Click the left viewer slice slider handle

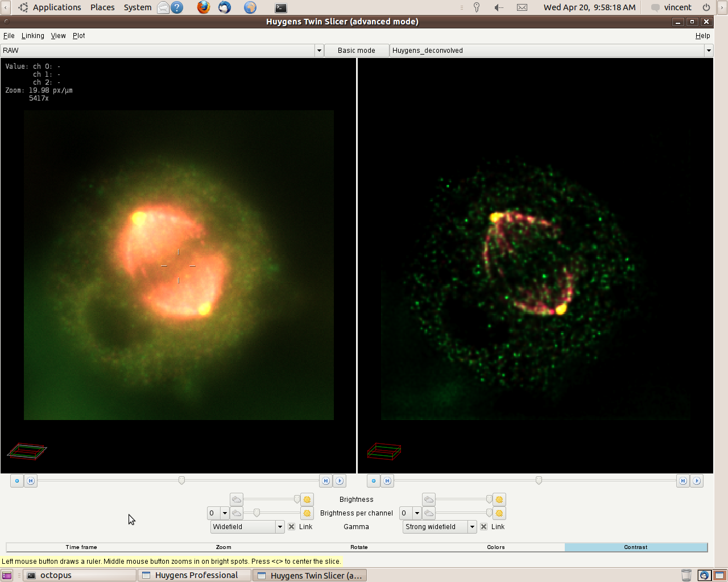181,481
